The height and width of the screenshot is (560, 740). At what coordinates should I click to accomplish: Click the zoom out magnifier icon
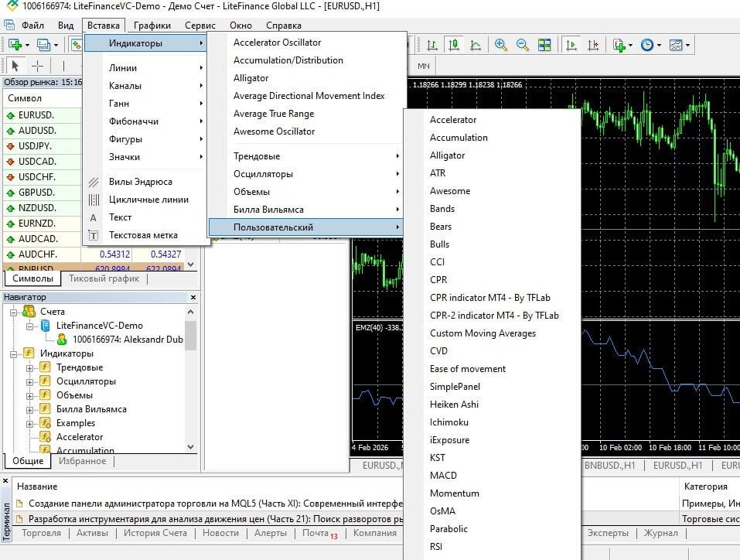(x=523, y=45)
